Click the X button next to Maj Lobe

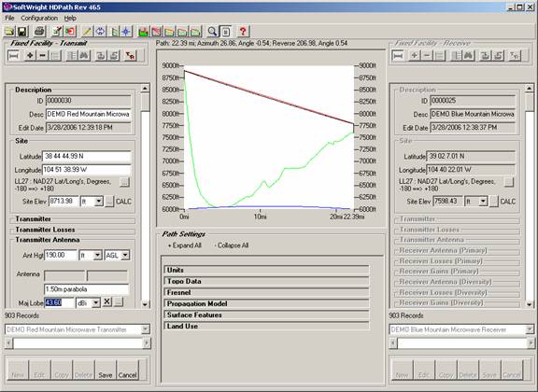(107, 301)
